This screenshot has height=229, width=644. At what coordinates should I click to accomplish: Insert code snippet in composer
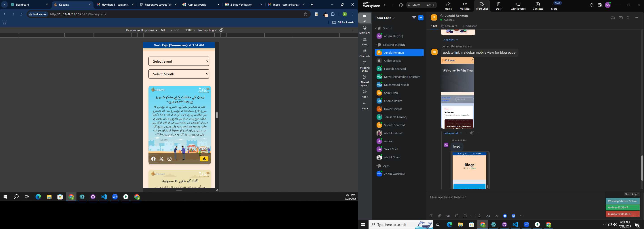496,216
